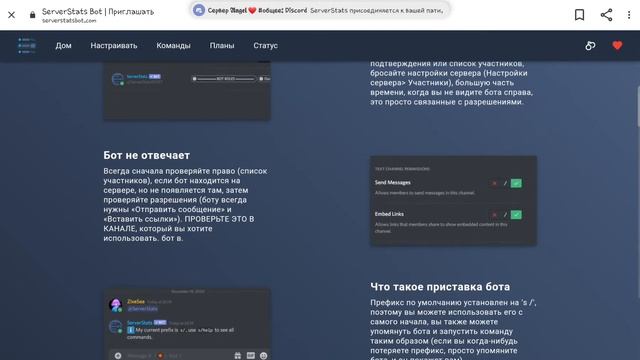Image resolution: width=640 pixels, height=360 pixels.
Task: Open the Команды nav item
Action: pyautogui.click(x=173, y=46)
